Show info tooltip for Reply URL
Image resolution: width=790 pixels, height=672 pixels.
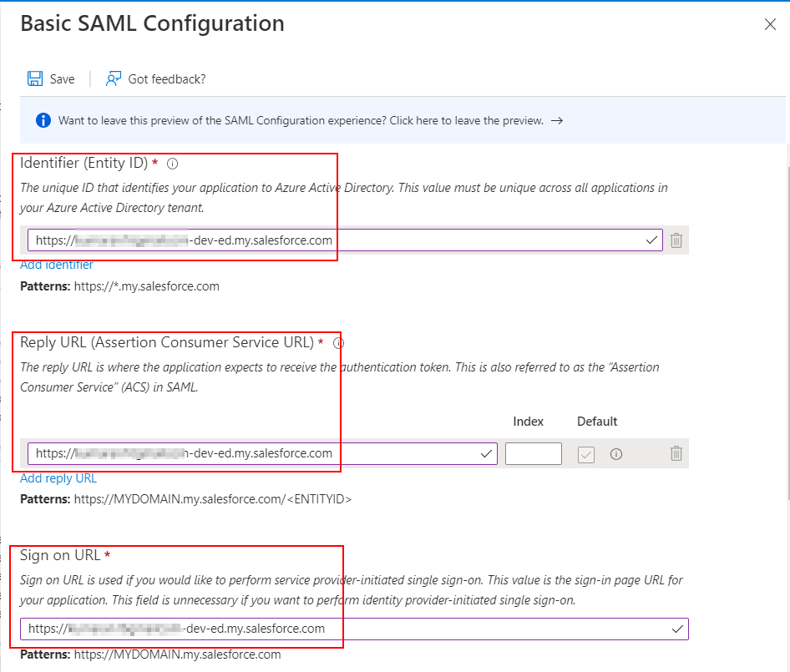338,343
